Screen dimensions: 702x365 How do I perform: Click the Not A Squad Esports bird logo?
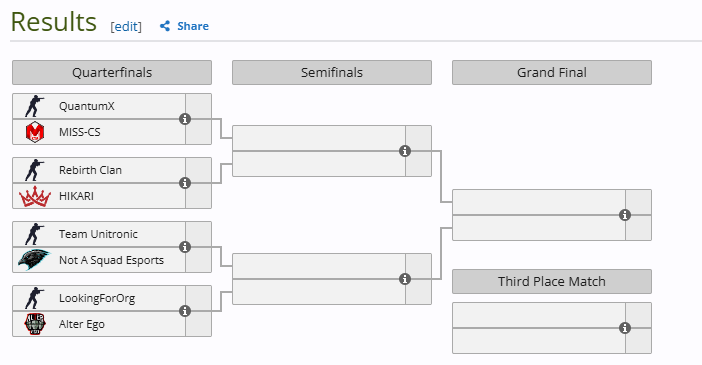click(x=34, y=260)
